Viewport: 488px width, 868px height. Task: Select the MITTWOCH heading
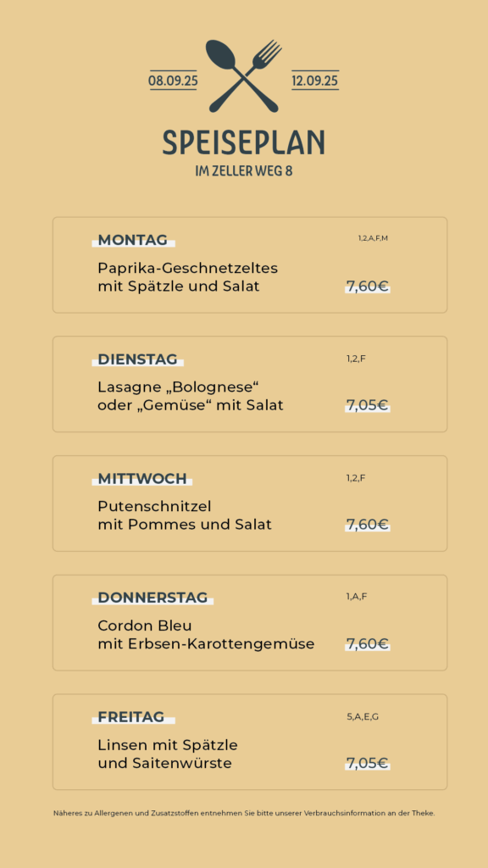(x=142, y=479)
